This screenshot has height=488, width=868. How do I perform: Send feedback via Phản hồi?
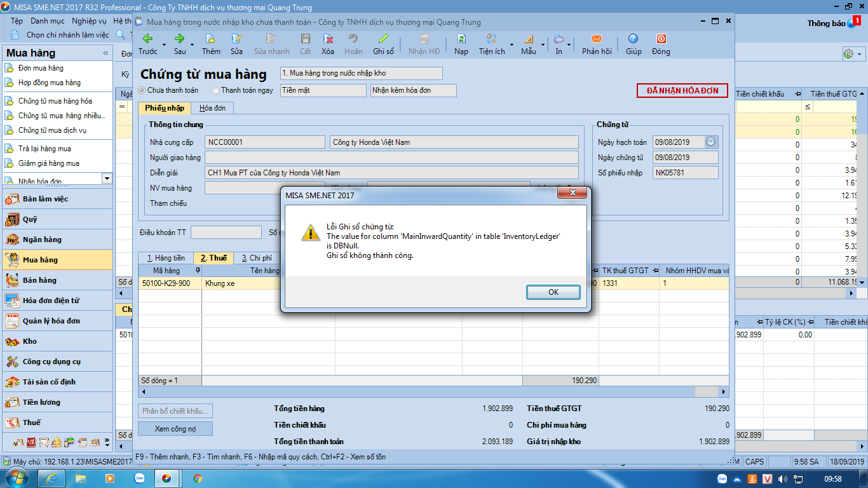(597, 44)
